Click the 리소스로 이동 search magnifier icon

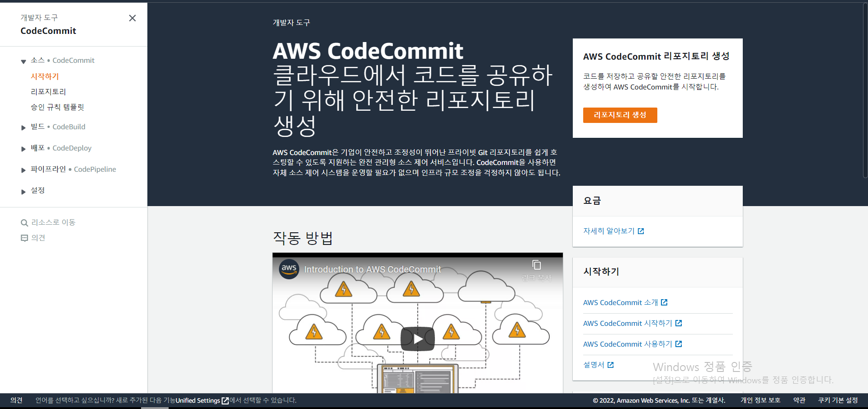pos(24,223)
